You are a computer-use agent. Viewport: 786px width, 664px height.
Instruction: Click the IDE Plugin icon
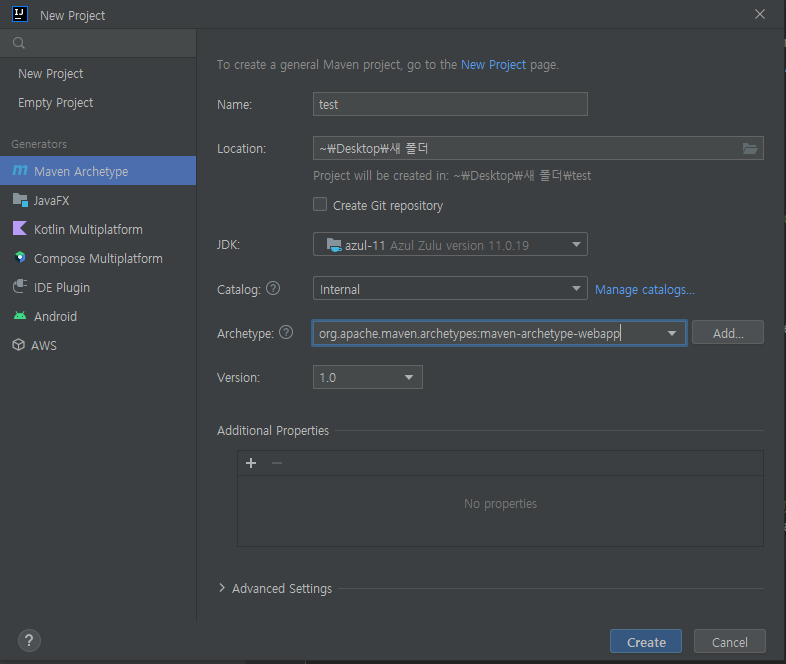point(20,287)
